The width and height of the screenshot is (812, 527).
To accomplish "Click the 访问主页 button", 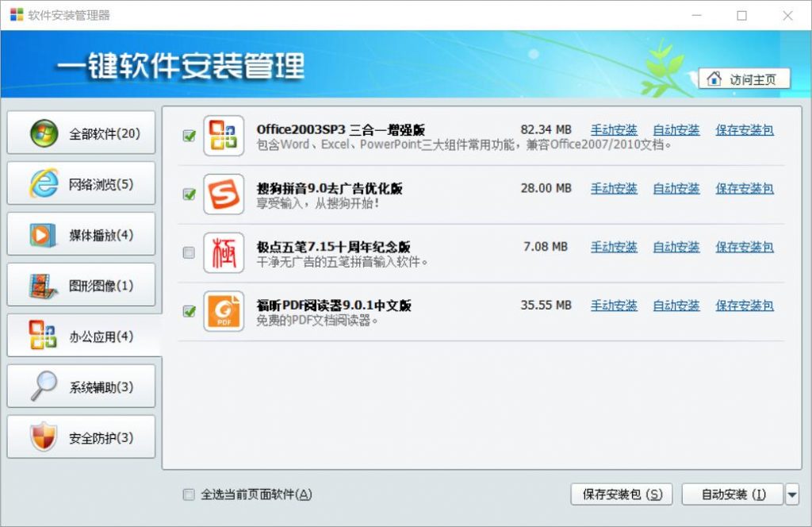I will click(744, 79).
